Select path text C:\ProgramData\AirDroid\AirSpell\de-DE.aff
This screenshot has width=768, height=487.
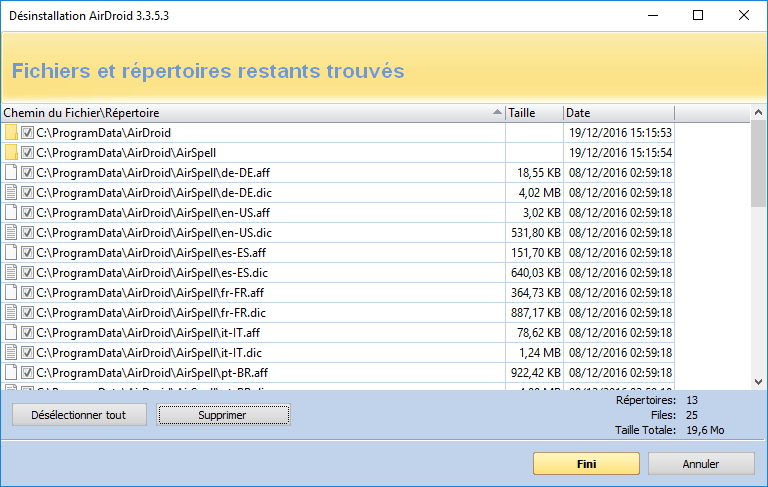(153, 172)
